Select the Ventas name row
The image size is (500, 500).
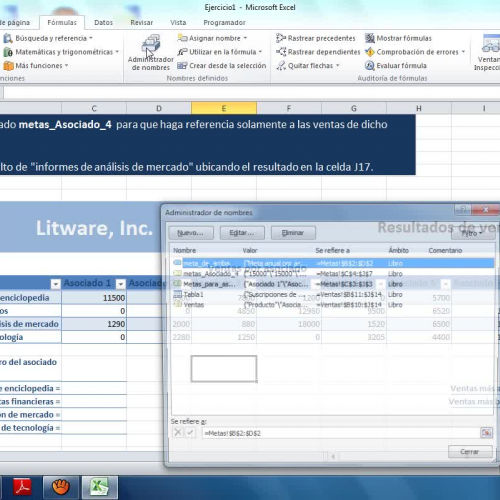click(x=333, y=305)
